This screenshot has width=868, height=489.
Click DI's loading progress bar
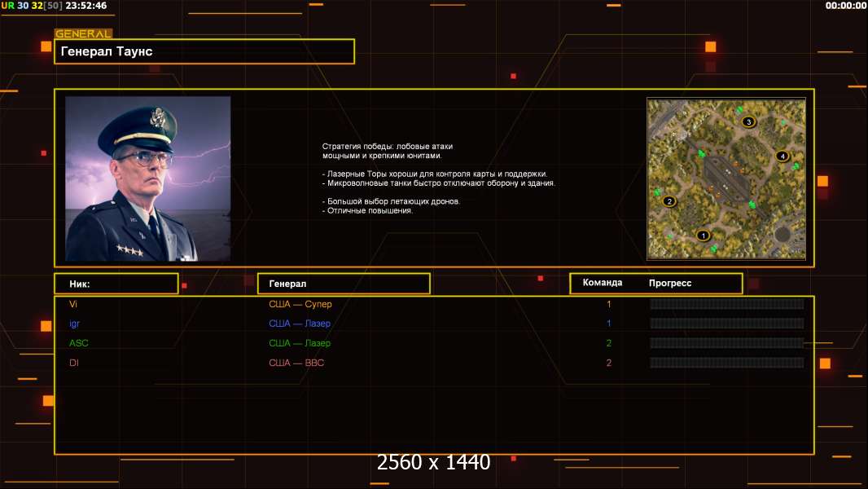727,363
